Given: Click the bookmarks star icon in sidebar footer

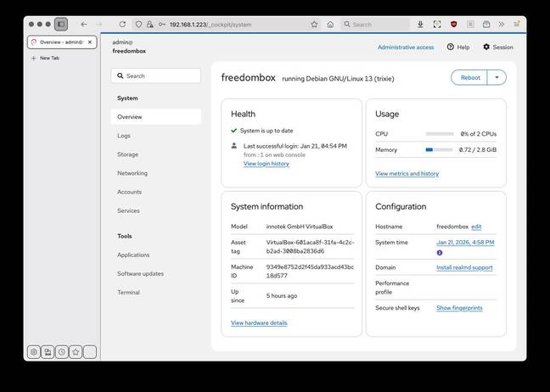Looking at the screenshot, I should [76, 352].
